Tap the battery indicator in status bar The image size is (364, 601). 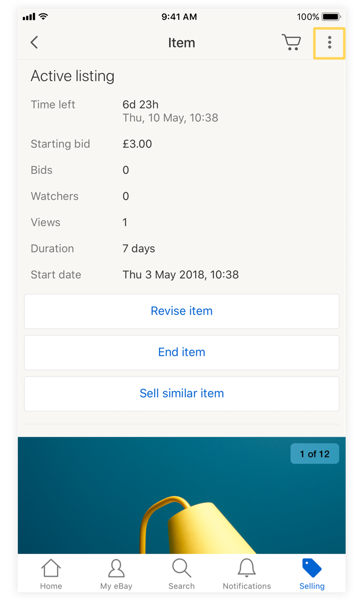331,17
